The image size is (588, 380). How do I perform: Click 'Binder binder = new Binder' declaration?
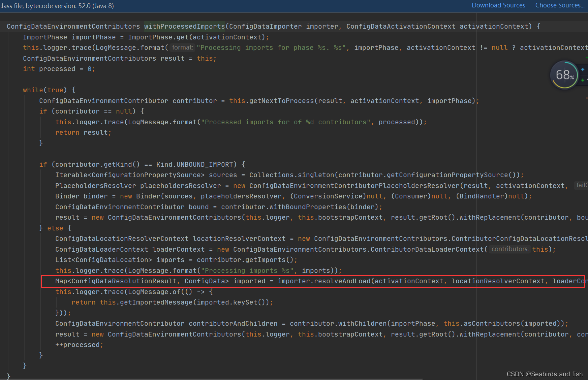pyautogui.click(x=107, y=196)
